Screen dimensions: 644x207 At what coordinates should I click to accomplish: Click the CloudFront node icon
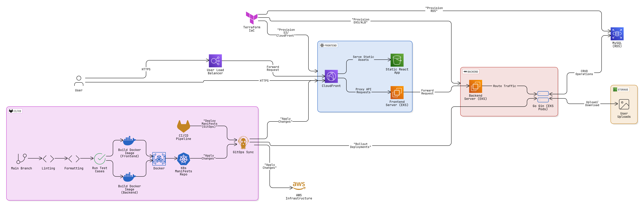click(331, 76)
